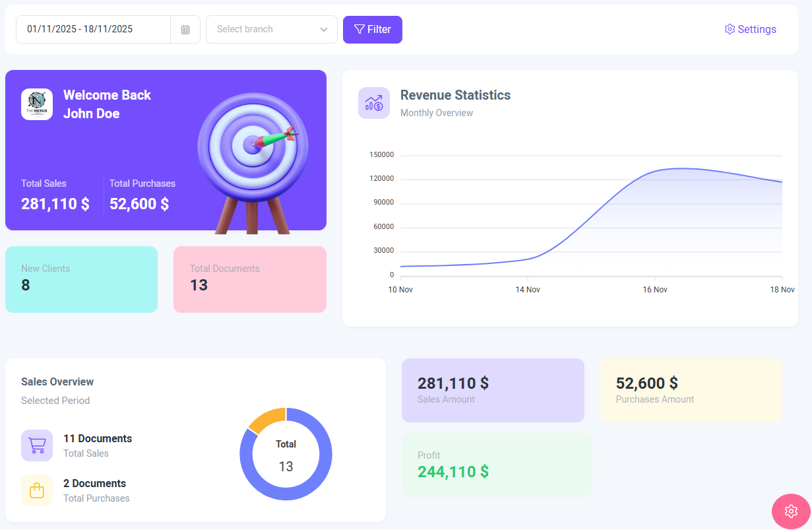Click the gear icon next to Settings

[x=730, y=29]
